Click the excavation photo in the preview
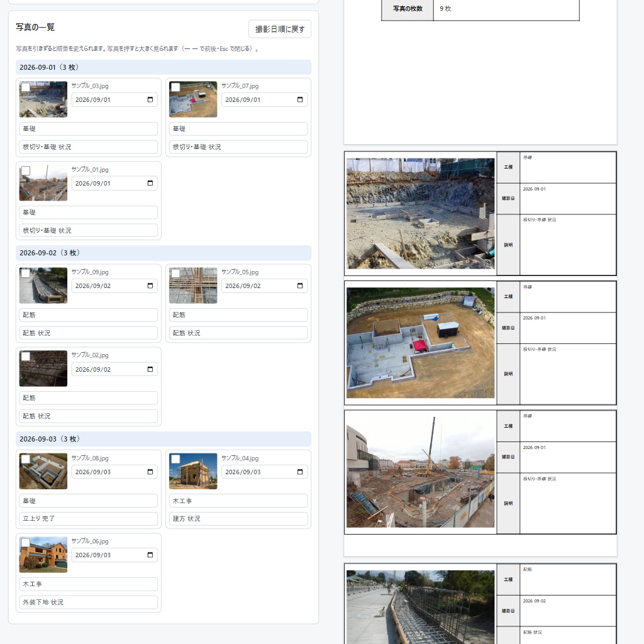644x644 pixels. pyautogui.click(x=420, y=214)
